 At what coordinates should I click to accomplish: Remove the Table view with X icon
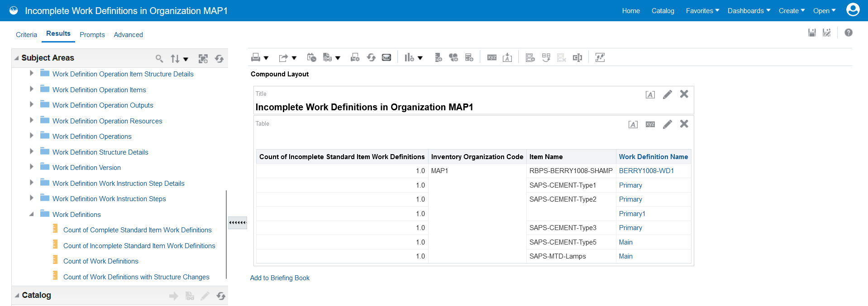pos(684,124)
